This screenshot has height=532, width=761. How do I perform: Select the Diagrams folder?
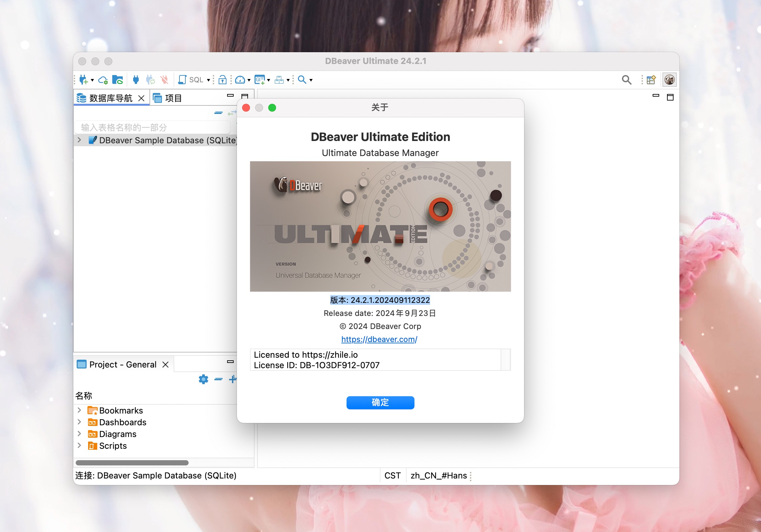click(x=112, y=434)
